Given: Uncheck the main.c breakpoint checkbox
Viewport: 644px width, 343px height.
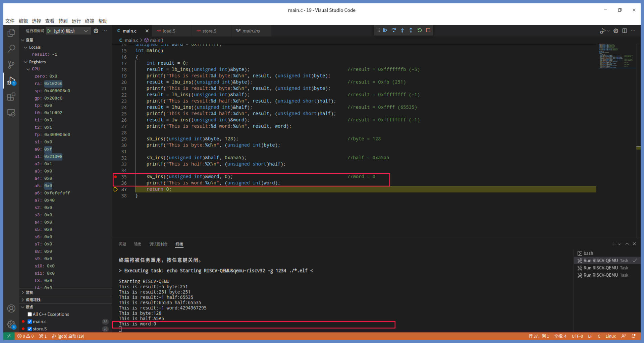Looking at the screenshot, I should pos(30,322).
